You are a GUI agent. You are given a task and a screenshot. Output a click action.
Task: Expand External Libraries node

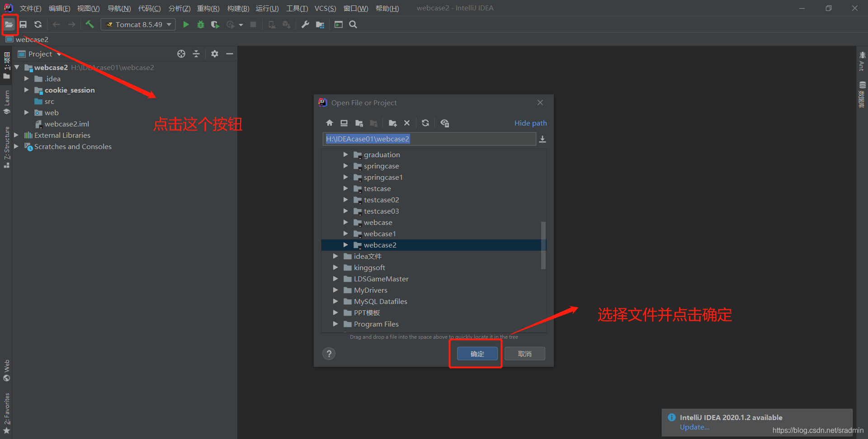(x=16, y=135)
